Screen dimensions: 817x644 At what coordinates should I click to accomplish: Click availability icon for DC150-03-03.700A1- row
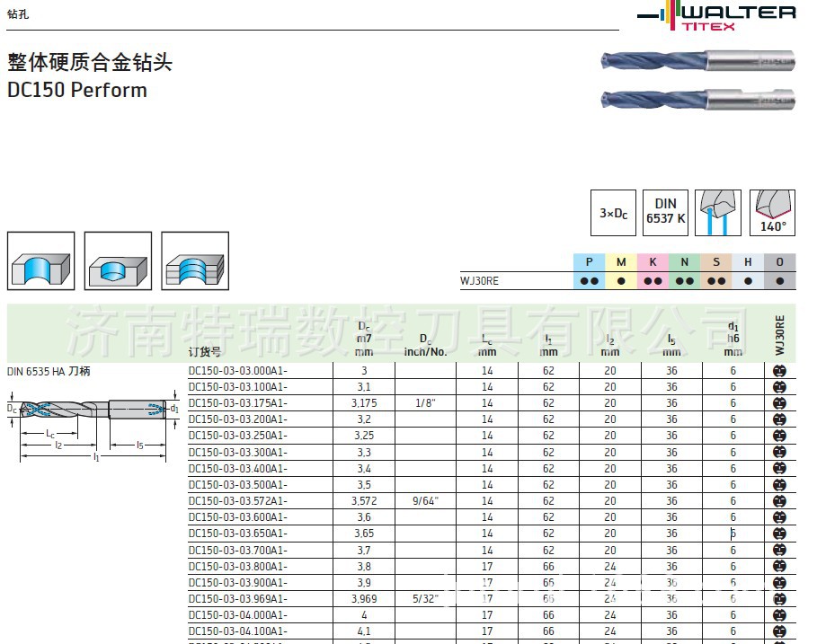click(779, 550)
